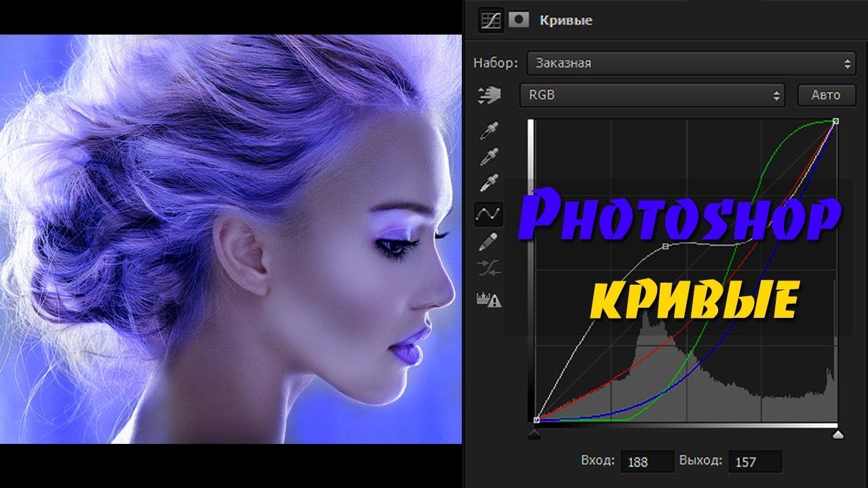Select the pencil draw-curve tool
This screenshot has height=488, width=868.
[x=489, y=242]
